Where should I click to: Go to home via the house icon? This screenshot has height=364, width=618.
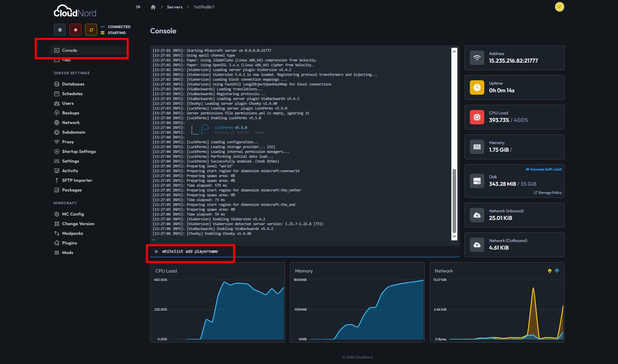click(153, 7)
